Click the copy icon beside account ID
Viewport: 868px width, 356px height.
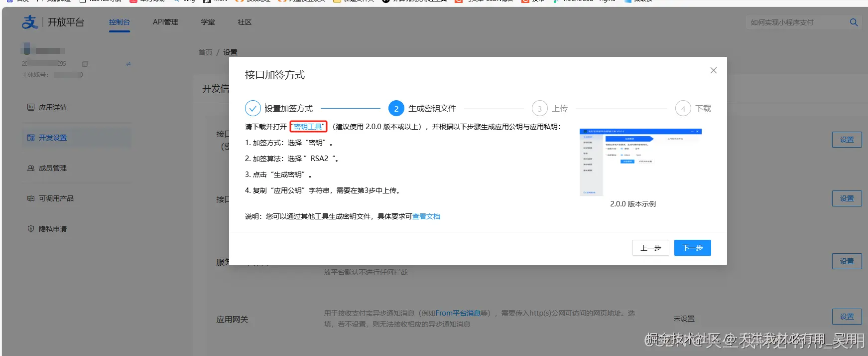point(85,64)
